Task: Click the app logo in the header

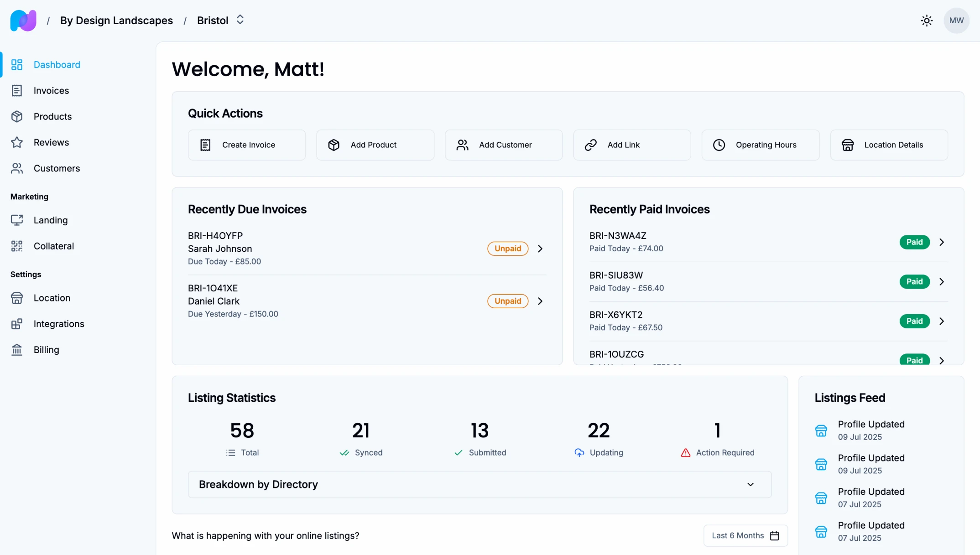Action: click(x=23, y=21)
